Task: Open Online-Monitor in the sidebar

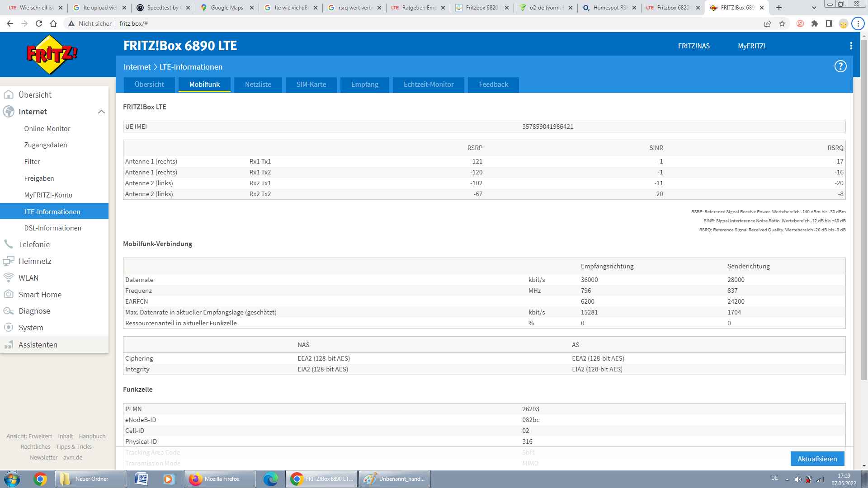Action: [x=47, y=129]
